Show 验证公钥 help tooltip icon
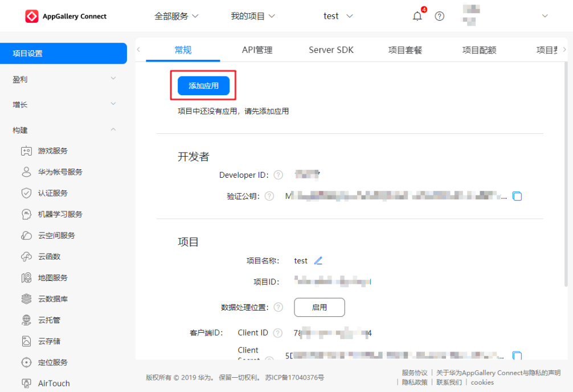This screenshot has height=392, width=573. 269,197
